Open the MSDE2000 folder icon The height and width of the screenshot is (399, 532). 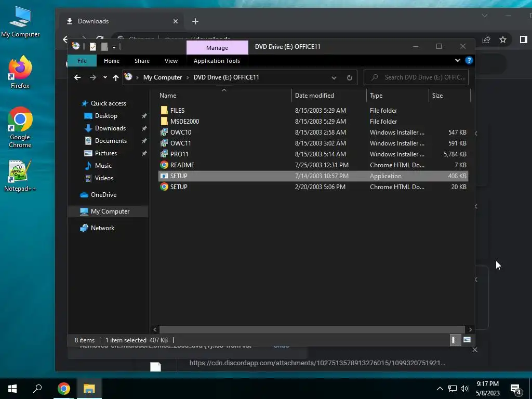(x=164, y=121)
